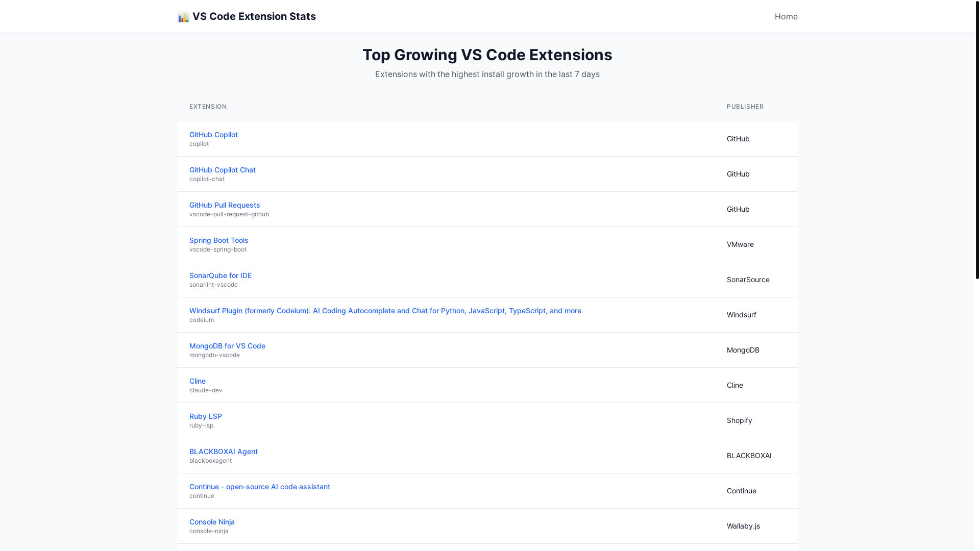Screen dimensions: 980x551
Task: Open the BLACKBOXAI Agent link
Action: [x=224, y=452]
